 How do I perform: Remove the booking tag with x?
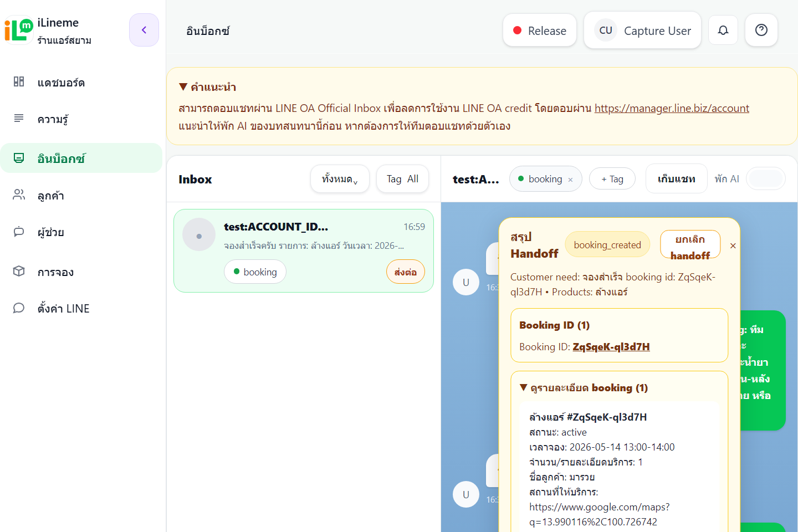tap(570, 180)
